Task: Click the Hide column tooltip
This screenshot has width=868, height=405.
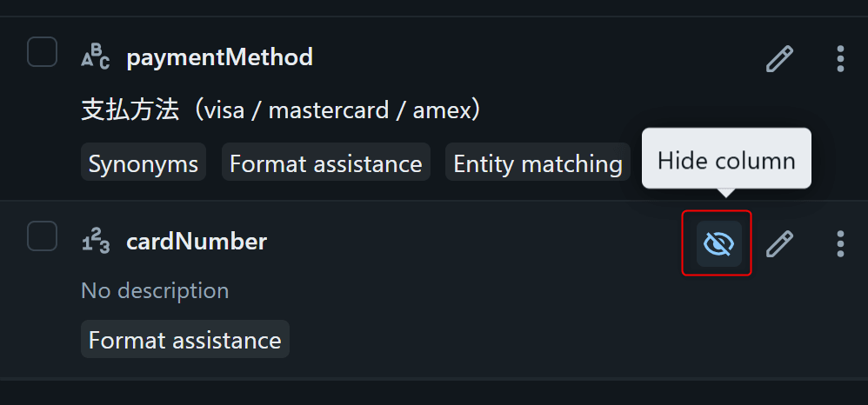Action: point(726,160)
